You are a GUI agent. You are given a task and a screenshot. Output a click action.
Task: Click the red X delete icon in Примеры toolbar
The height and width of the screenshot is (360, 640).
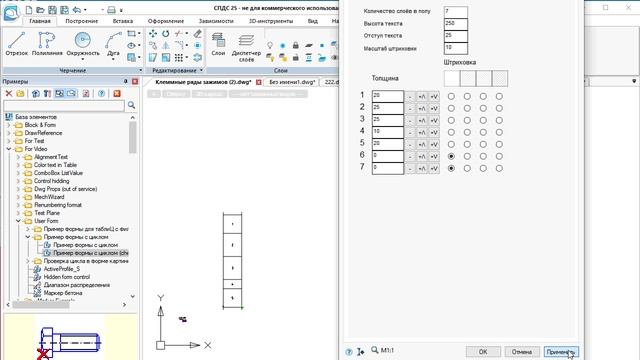9,94
